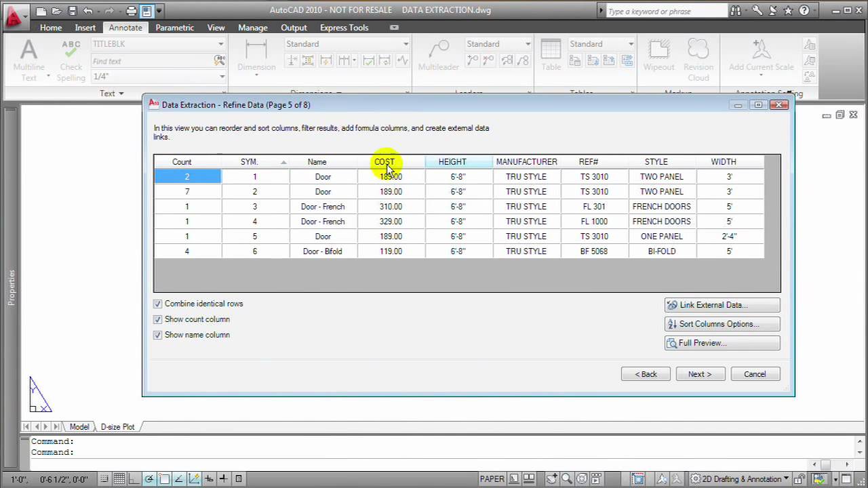The height and width of the screenshot is (488, 868).
Task: Open the SteeringWheel icon in status bar
Action: coord(583,479)
